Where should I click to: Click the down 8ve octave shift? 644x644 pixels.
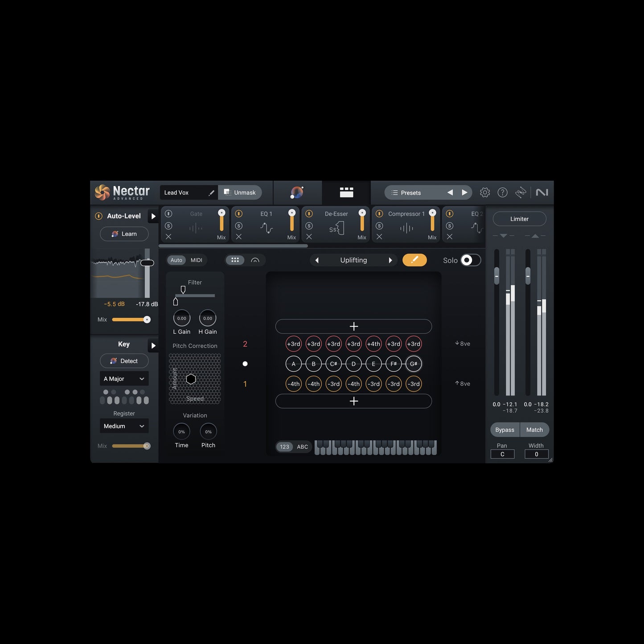[463, 344]
